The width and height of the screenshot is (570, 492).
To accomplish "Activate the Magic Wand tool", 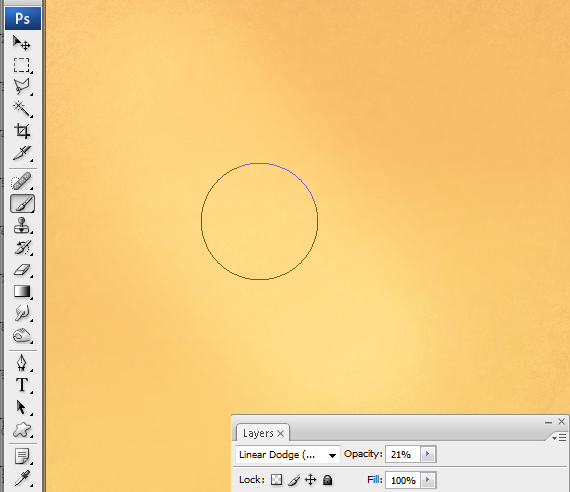I will coord(22,109).
